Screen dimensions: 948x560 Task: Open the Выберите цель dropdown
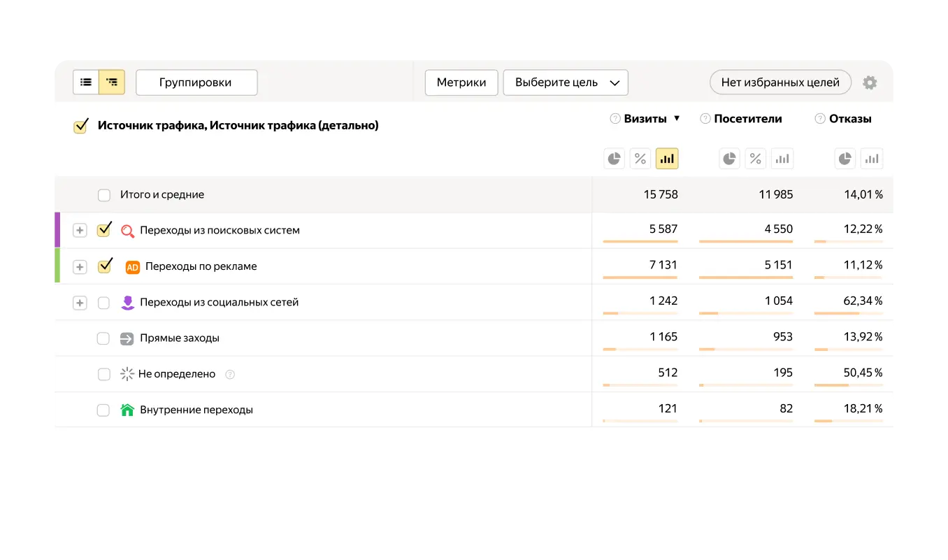click(x=565, y=82)
